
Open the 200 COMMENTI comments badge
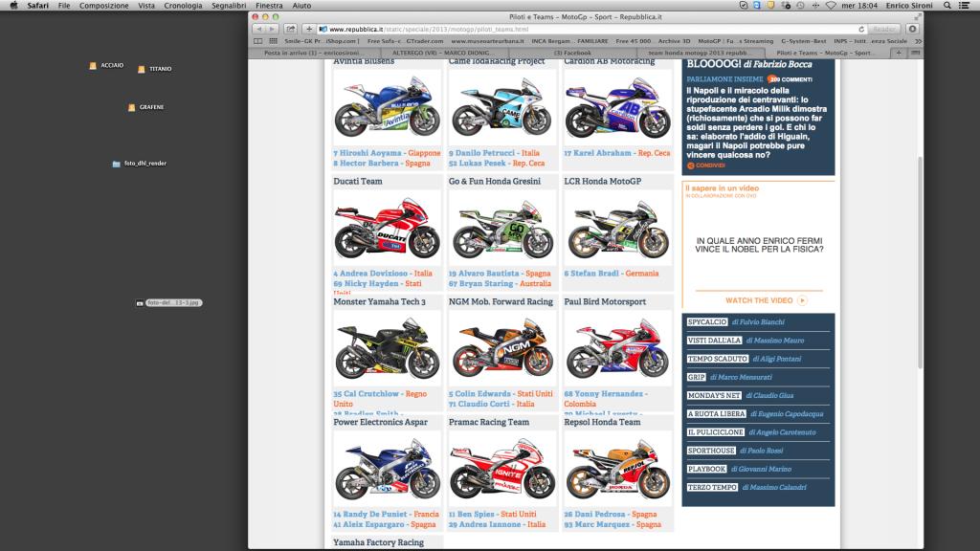click(790, 79)
